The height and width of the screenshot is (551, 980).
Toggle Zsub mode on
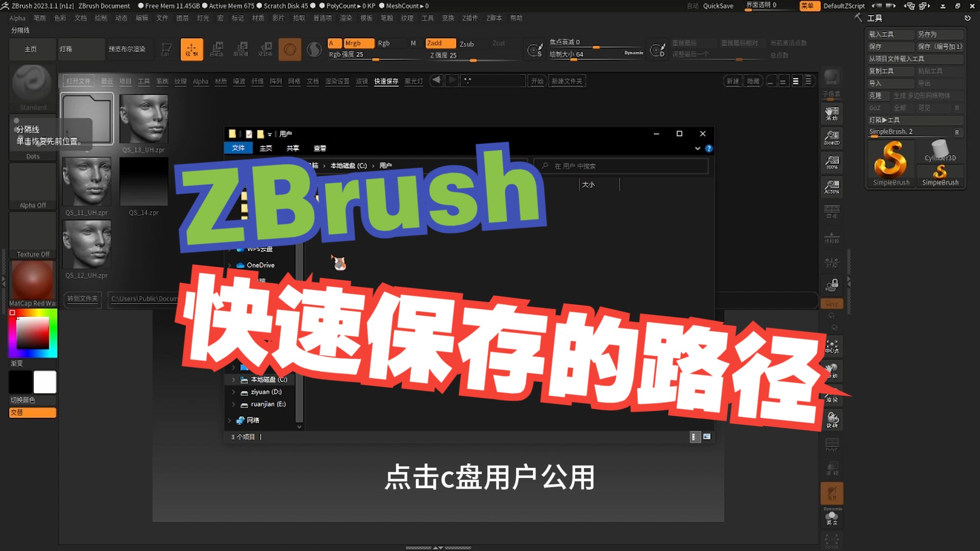point(466,44)
